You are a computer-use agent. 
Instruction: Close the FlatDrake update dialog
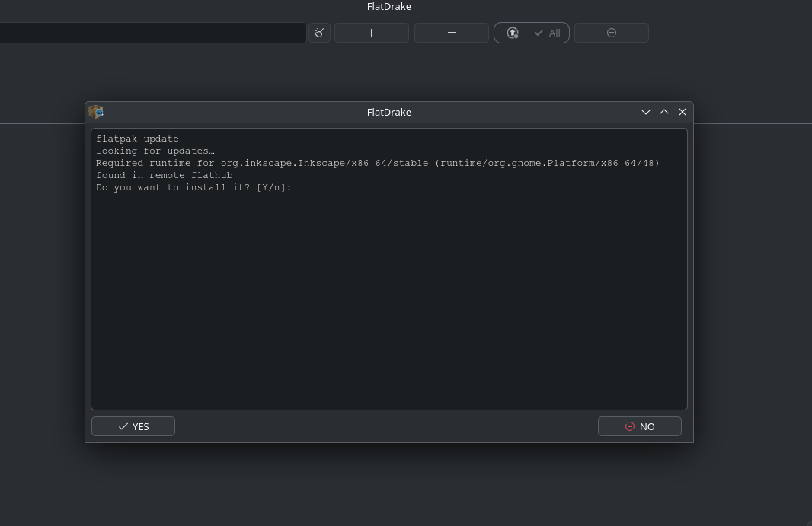coord(683,113)
